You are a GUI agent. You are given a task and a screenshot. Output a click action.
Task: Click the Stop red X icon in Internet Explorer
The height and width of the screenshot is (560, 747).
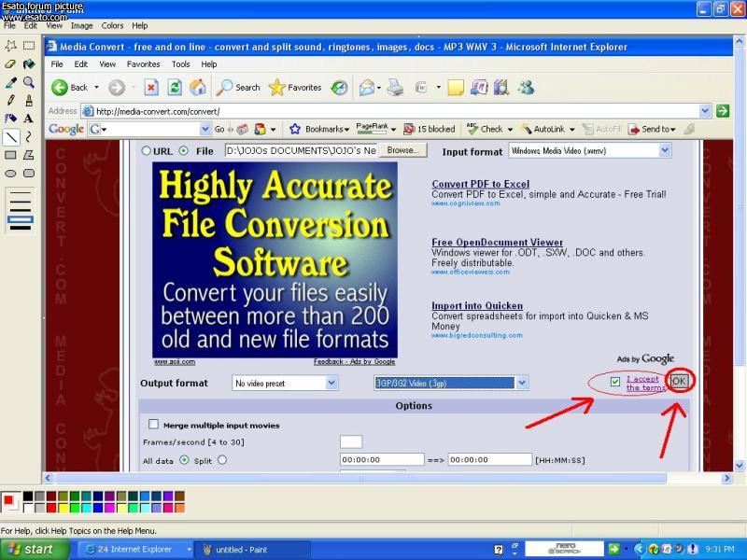pyautogui.click(x=151, y=88)
